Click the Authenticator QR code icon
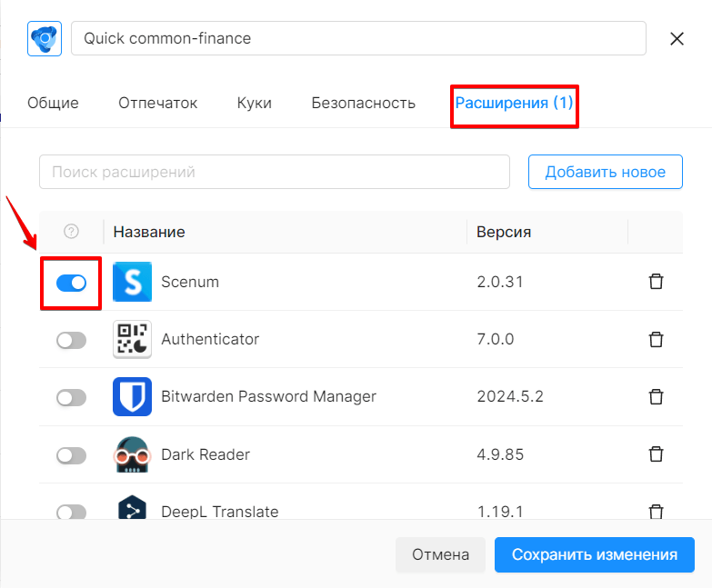712x588 pixels. click(132, 339)
